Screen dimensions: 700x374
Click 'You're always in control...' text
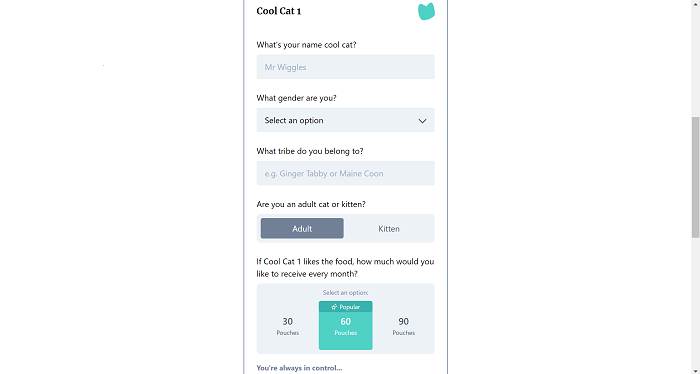pyautogui.click(x=299, y=368)
